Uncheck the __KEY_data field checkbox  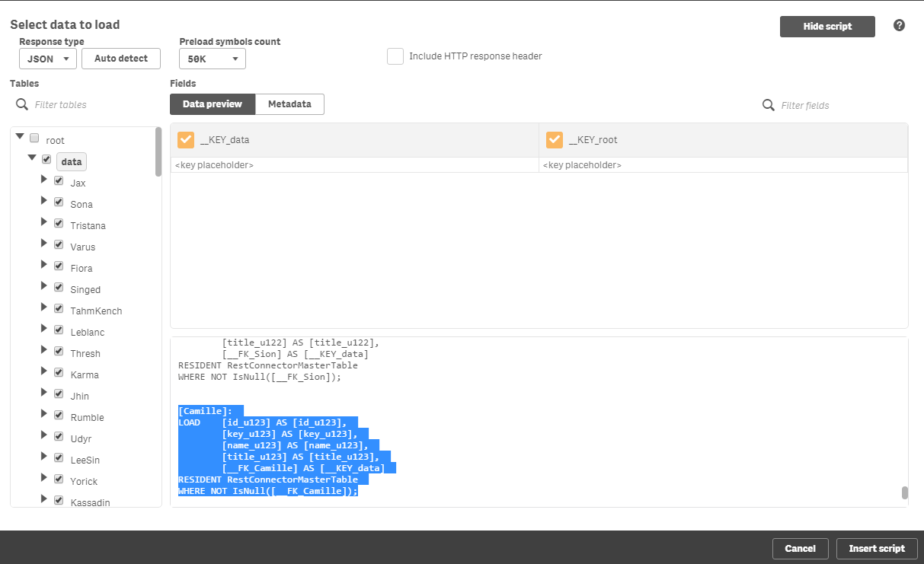coord(186,140)
